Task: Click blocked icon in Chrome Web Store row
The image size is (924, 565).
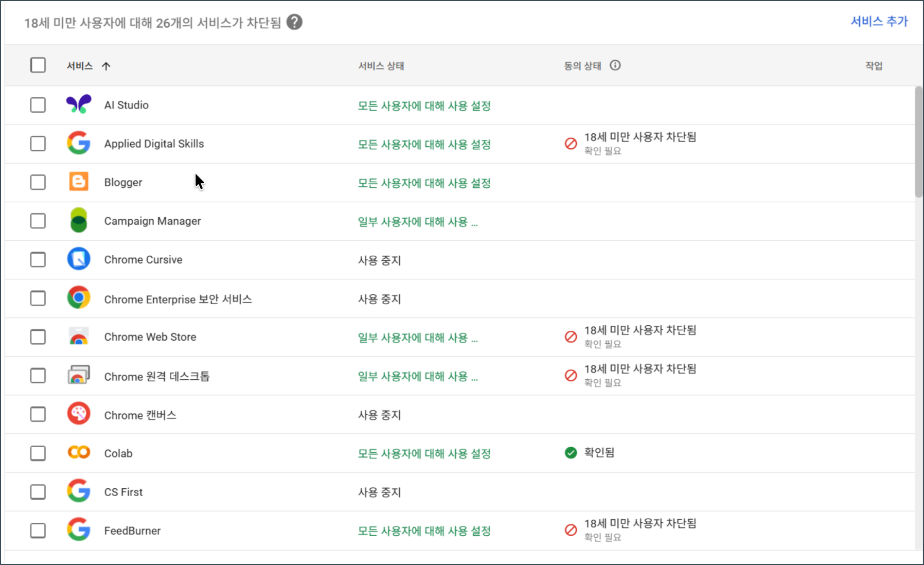Action: click(x=571, y=337)
